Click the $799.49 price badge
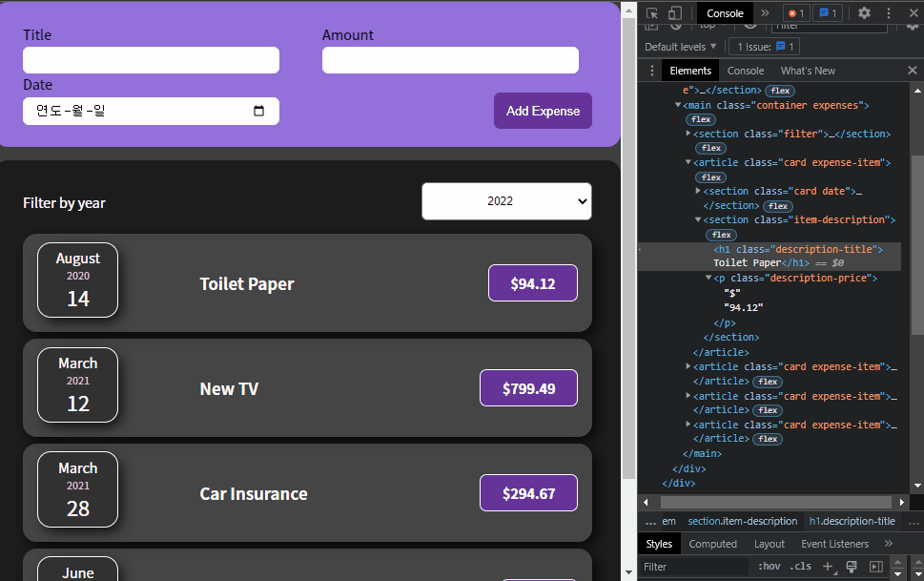The width and height of the screenshot is (924, 581). (528, 388)
